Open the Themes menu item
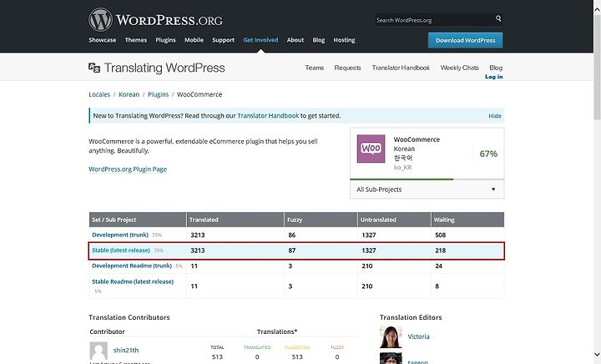601x364 pixels. [x=136, y=40]
